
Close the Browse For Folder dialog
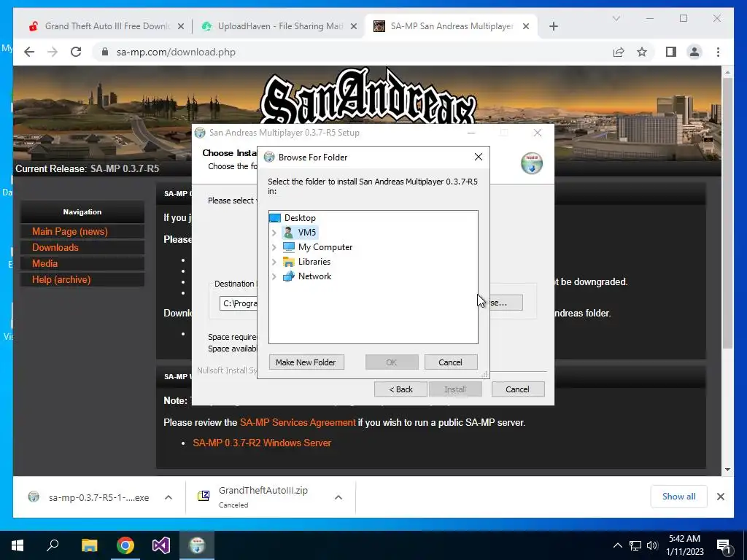pos(479,157)
